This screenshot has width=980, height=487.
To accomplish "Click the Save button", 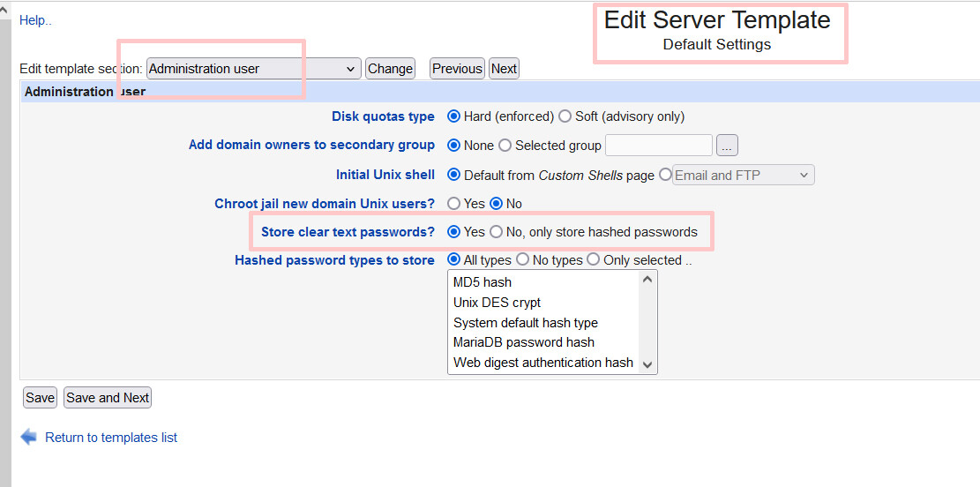I will coord(40,398).
